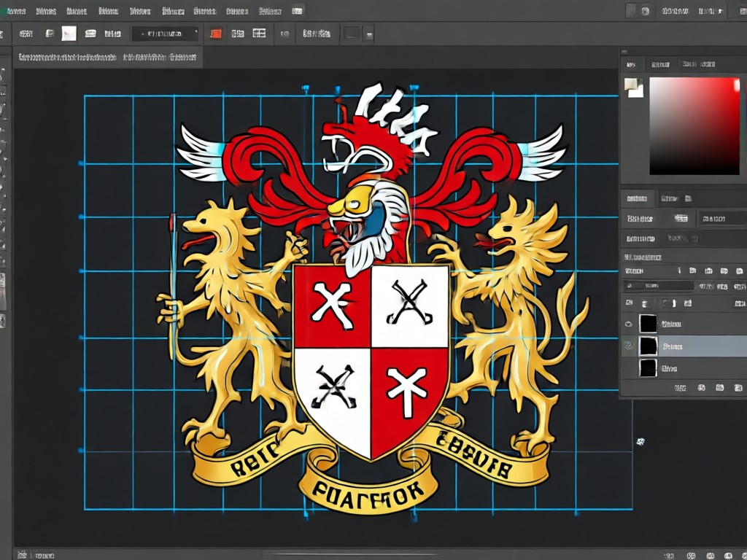Click the zoom text next to the first status bar icon
This screenshot has height=560, width=747.
point(44,556)
